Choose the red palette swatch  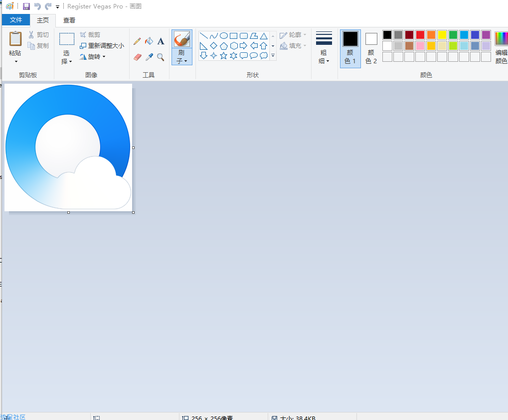420,35
